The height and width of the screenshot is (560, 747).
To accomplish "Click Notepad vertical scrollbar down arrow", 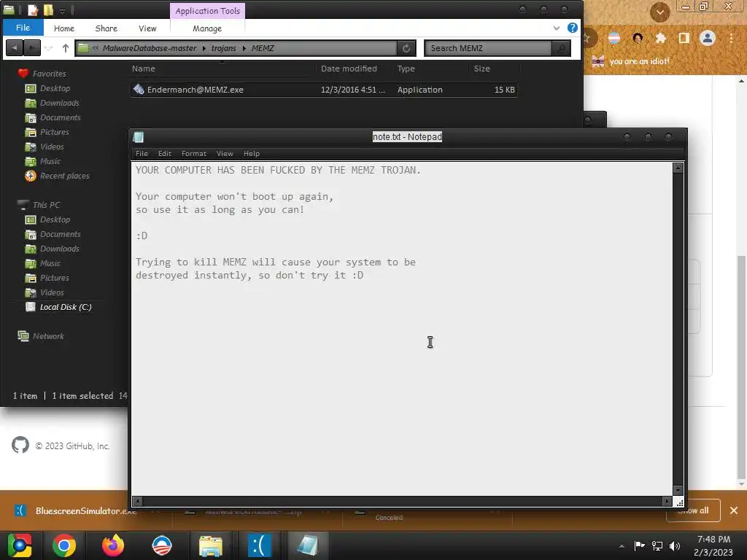I will (678, 491).
